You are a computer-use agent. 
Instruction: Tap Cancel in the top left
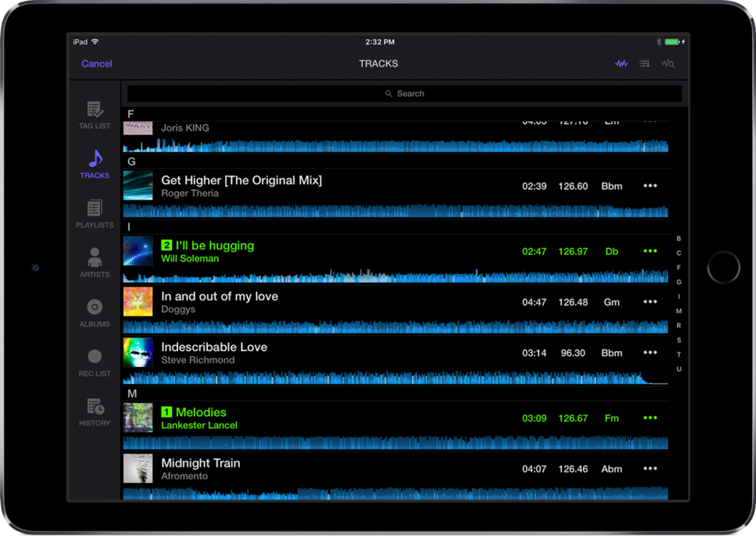pyautogui.click(x=97, y=64)
